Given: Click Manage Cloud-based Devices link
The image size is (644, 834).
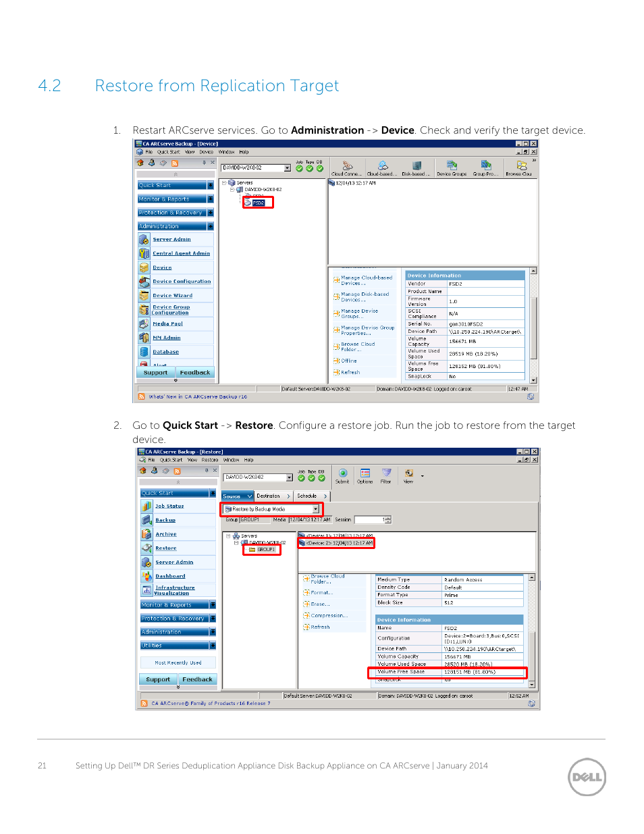Looking at the screenshot, I should 367,280.
